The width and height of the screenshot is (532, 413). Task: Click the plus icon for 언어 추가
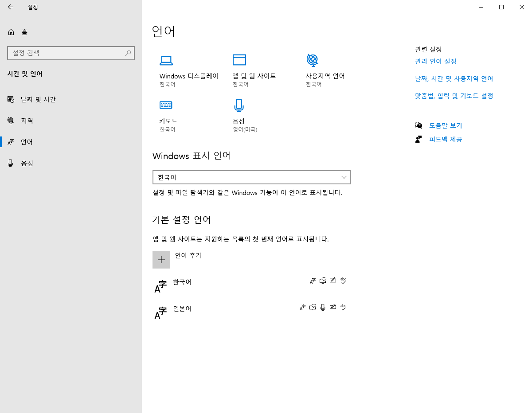click(x=161, y=260)
